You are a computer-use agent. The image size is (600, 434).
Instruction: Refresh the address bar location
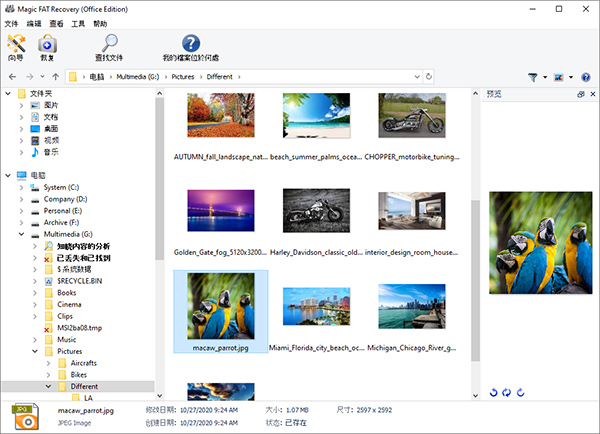[x=429, y=77]
